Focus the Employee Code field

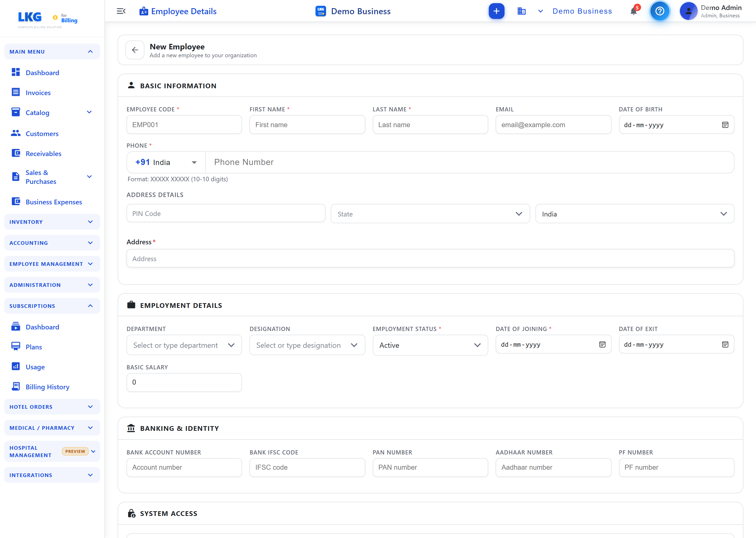point(184,125)
